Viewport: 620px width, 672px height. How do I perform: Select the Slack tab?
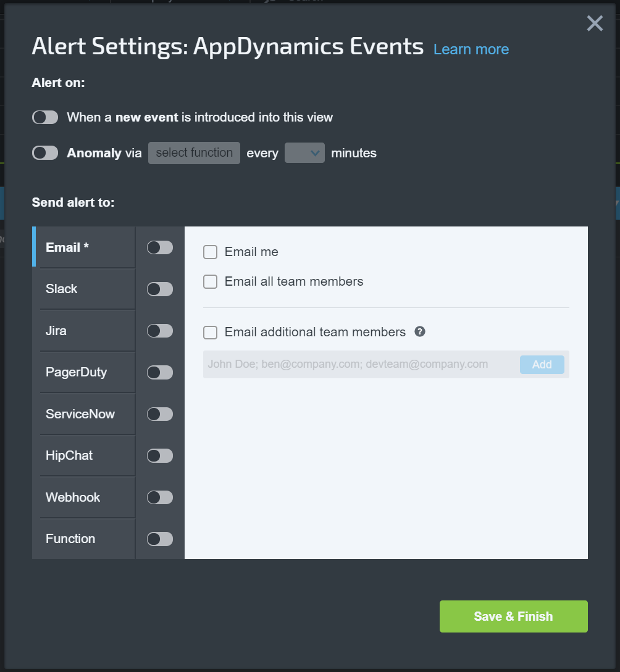(88, 289)
